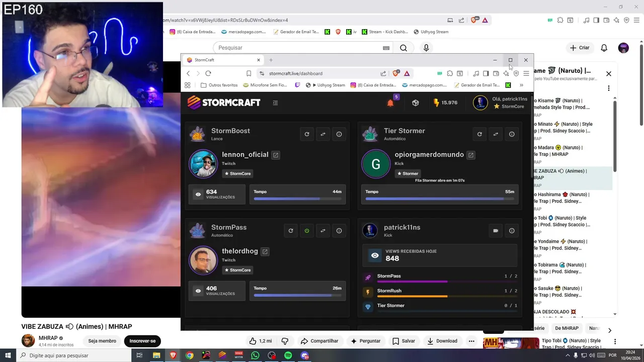Open the three-dot more actions under video

(471, 341)
